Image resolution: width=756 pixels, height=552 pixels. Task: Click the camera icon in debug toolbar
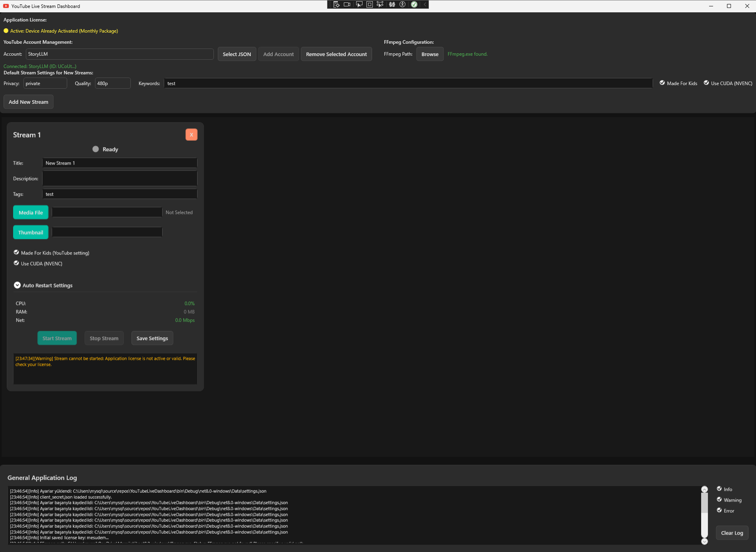coord(347,4)
